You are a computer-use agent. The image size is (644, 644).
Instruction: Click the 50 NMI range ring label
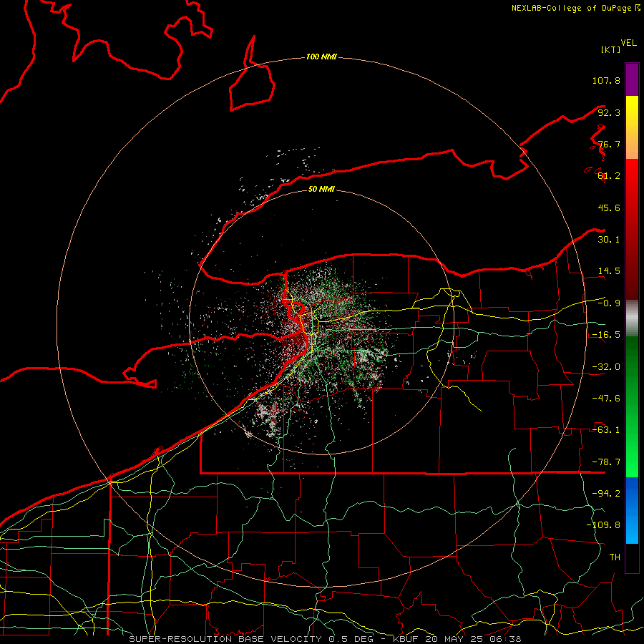(321, 190)
